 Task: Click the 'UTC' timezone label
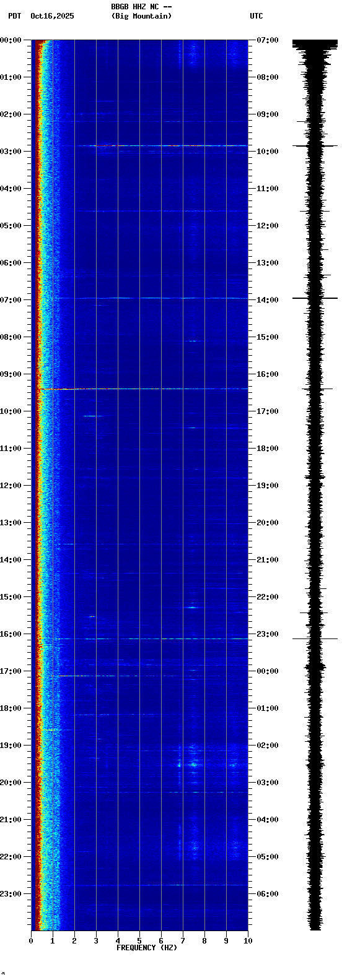[x=256, y=16]
